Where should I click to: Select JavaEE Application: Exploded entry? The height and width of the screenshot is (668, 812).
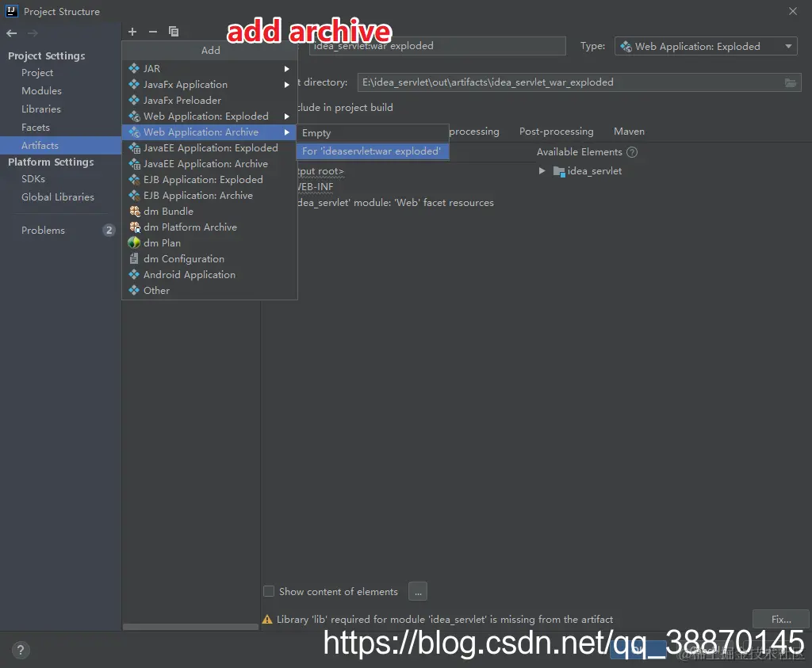(209, 148)
